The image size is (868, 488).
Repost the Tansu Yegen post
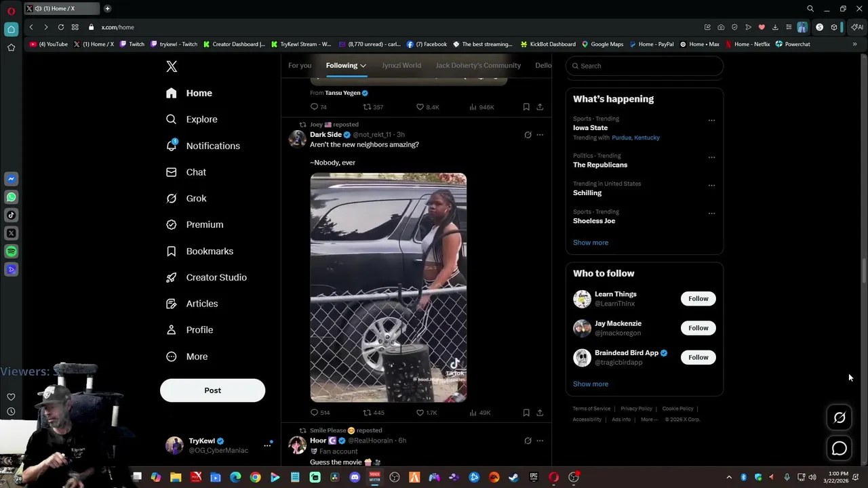coord(373,107)
